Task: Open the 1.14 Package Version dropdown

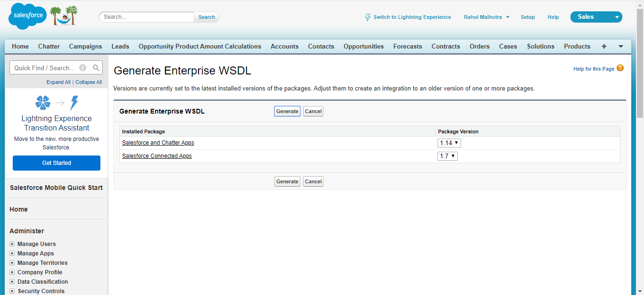Action: tap(449, 142)
